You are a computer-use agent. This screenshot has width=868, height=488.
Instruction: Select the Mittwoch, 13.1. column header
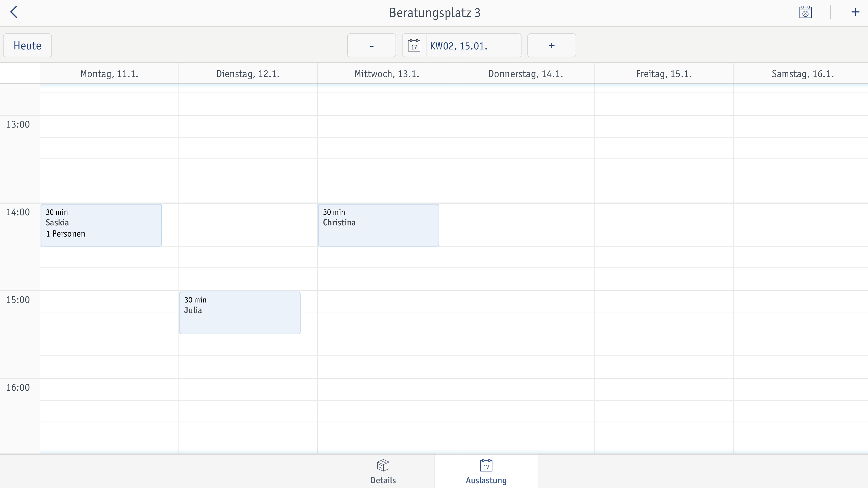tap(387, 74)
